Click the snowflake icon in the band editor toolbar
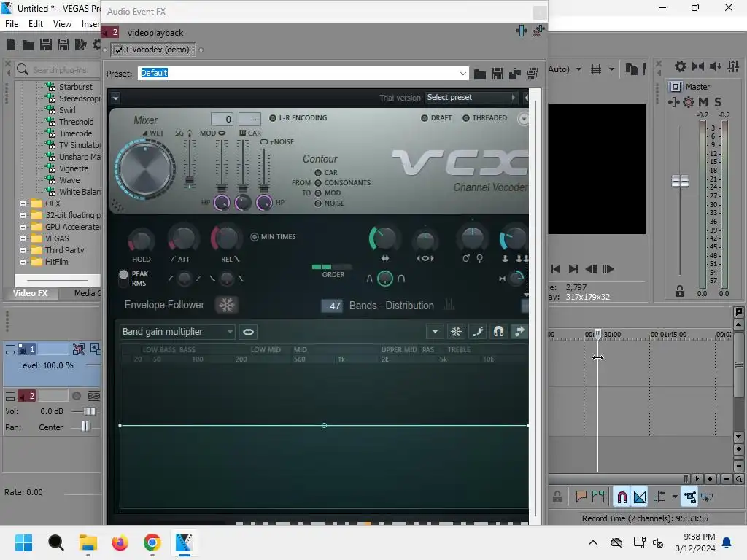The height and width of the screenshot is (560, 747). point(456,332)
